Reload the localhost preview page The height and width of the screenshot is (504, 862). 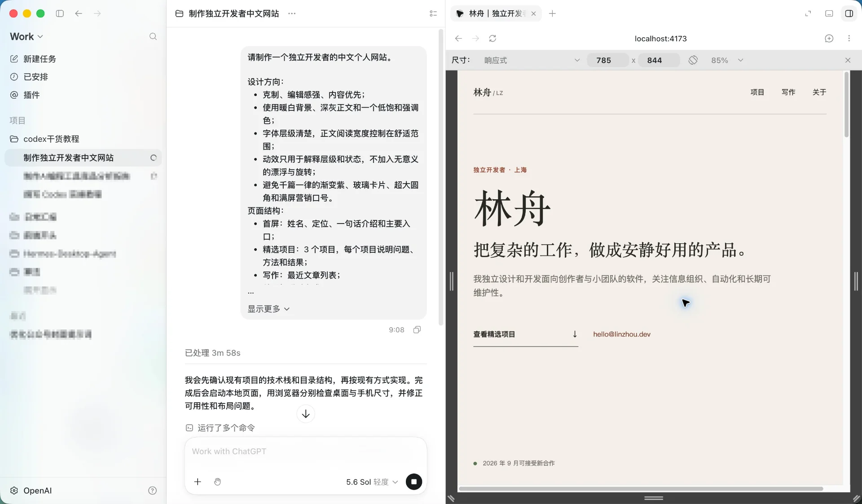pyautogui.click(x=493, y=39)
